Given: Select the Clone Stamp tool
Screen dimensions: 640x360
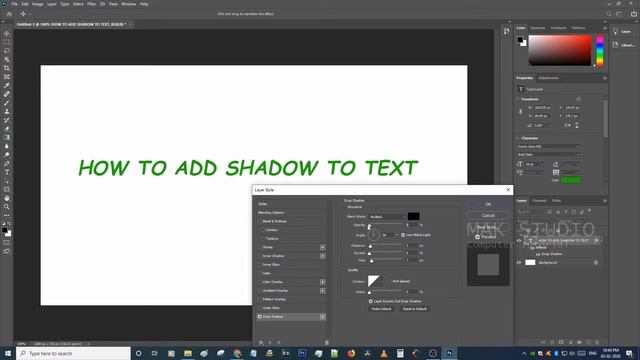Looking at the screenshot, I should click(7, 111).
